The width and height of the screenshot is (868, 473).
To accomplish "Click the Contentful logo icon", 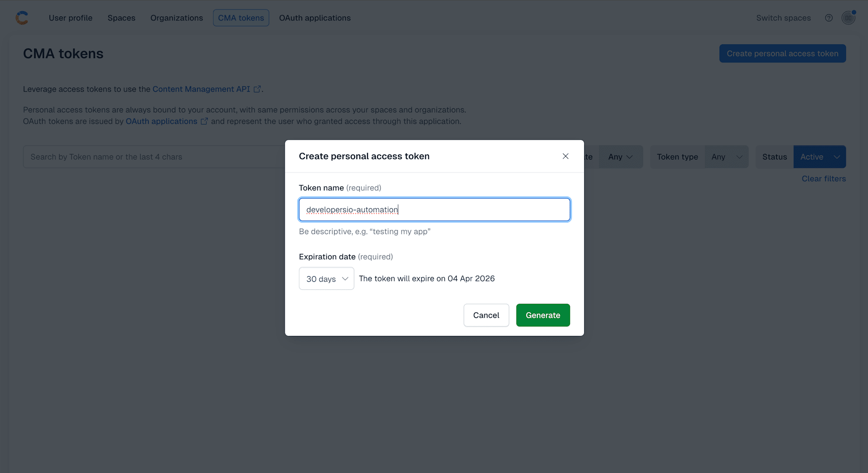I will [22, 18].
